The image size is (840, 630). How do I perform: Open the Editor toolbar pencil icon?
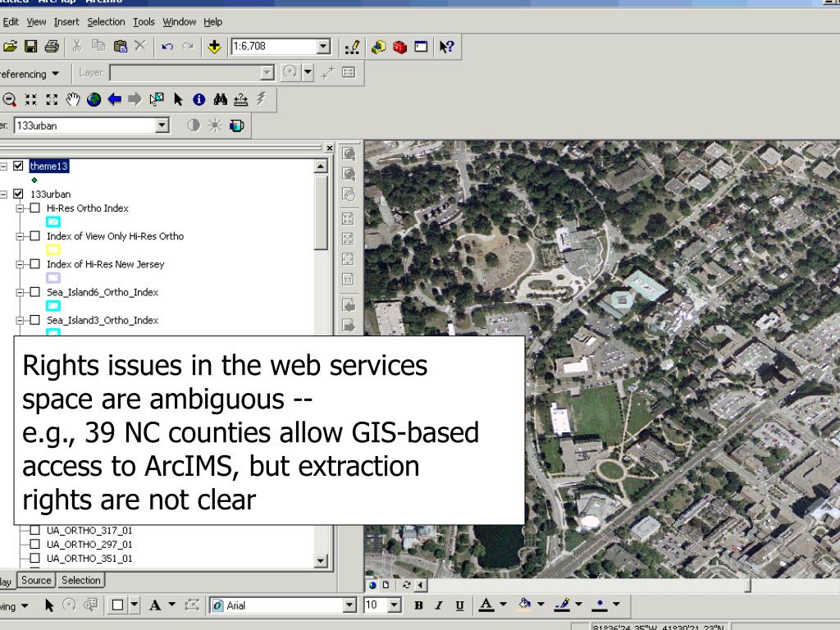[x=352, y=47]
